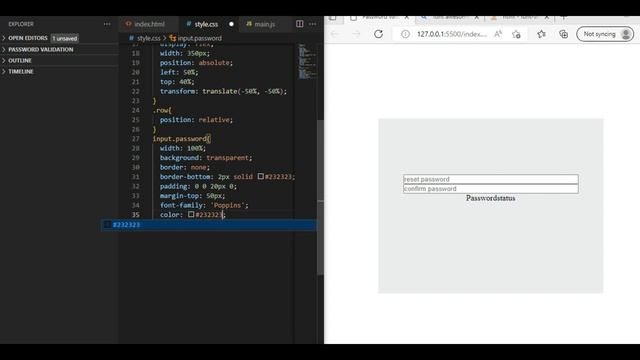Click the 'transform: translate' code line
The width and height of the screenshot is (640, 360).
pos(223,91)
